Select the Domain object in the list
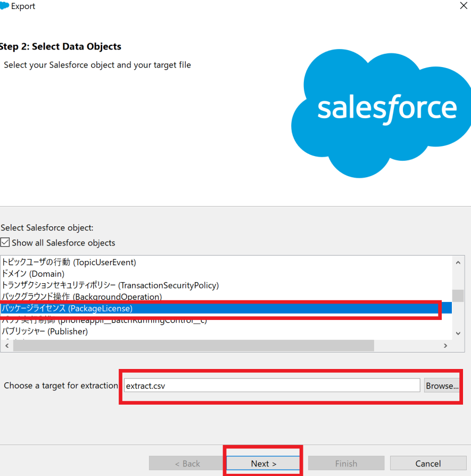471x476 pixels. [226, 274]
